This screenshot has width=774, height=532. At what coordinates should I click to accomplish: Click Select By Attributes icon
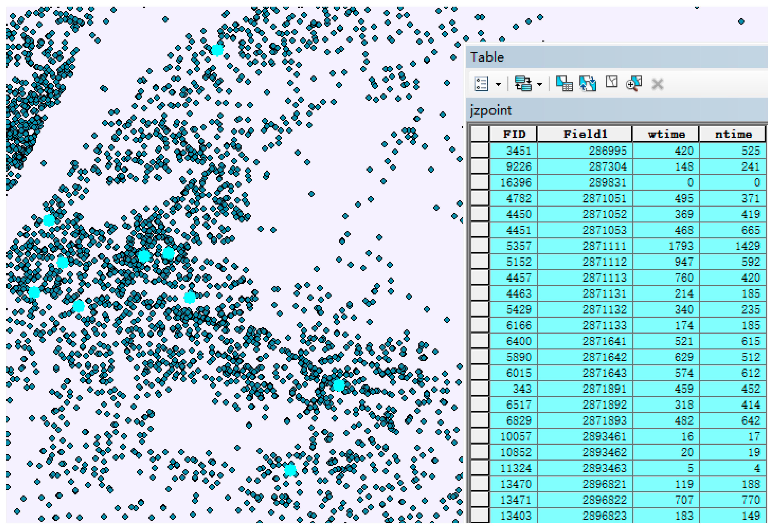click(564, 84)
